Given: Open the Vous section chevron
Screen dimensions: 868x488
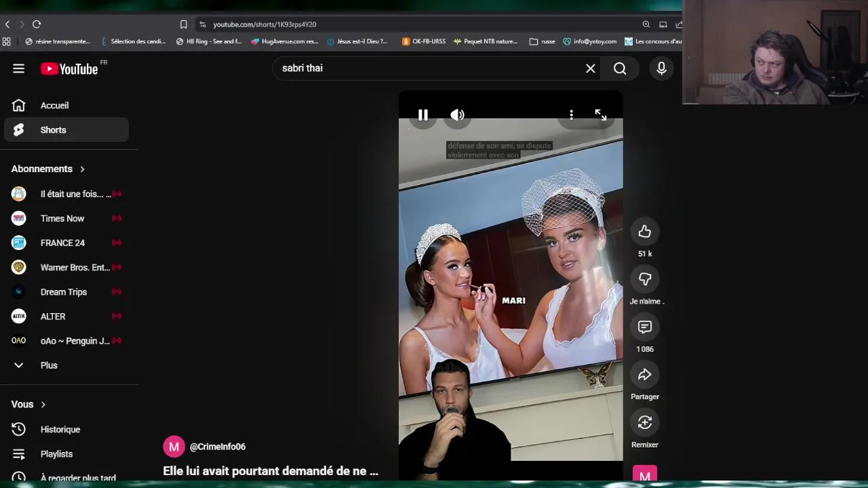Looking at the screenshot, I should [x=43, y=405].
